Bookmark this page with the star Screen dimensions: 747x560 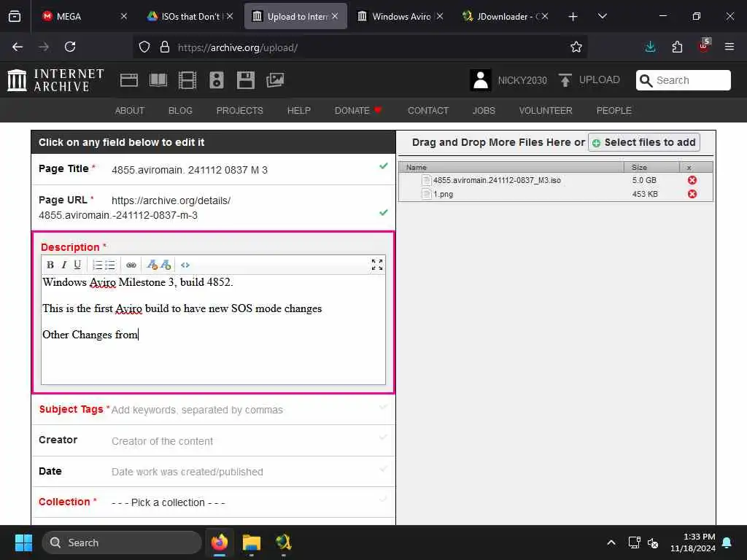[x=576, y=47]
